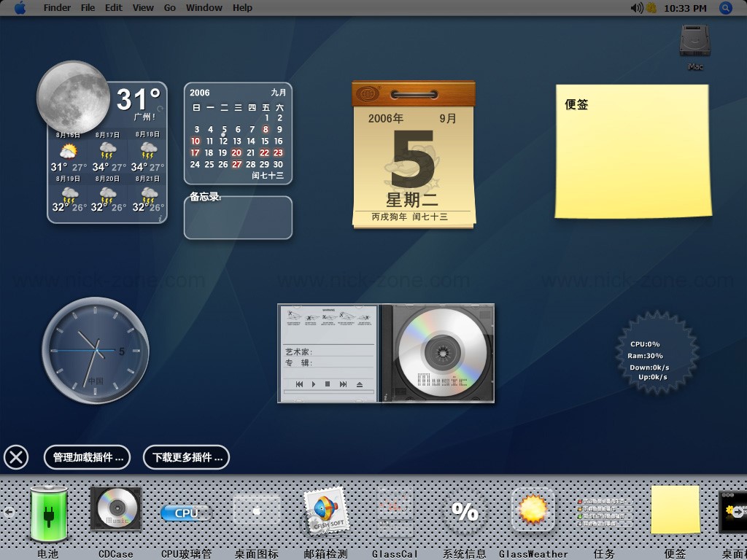
Task: Click the CDCase widget icon in the bar
Action: [115, 509]
